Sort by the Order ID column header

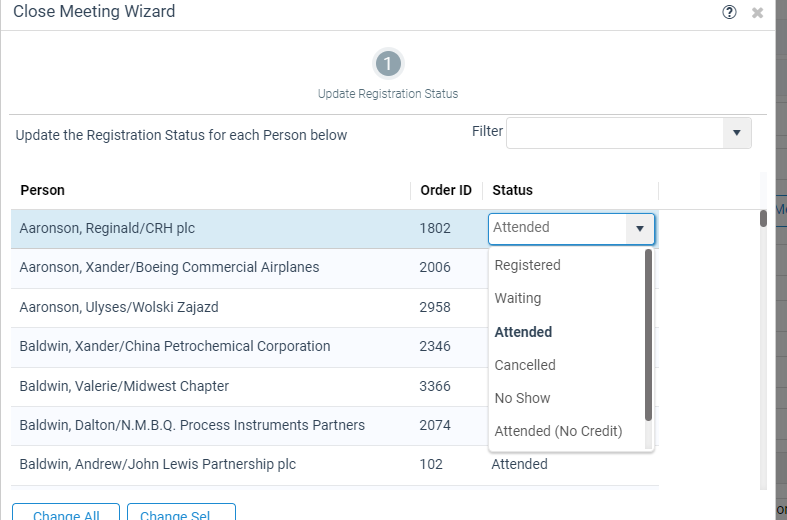click(446, 190)
